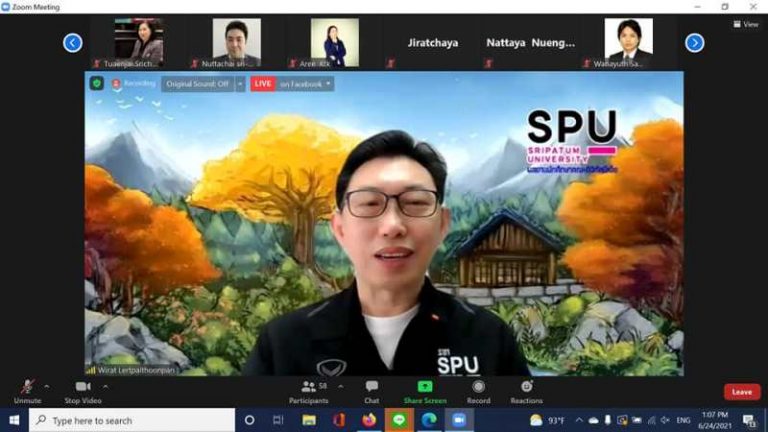Click the green Share Screen icon
The image size is (768, 432).
425,386
